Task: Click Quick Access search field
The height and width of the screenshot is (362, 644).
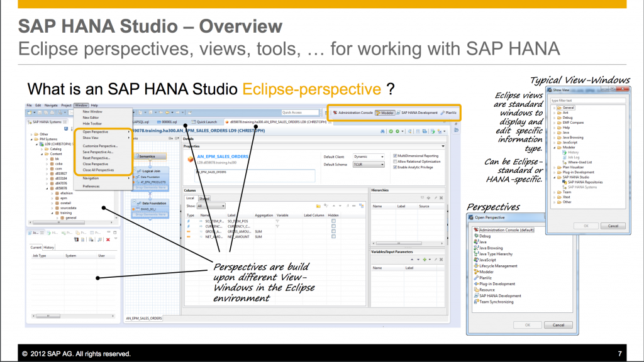Action: [x=300, y=112]
